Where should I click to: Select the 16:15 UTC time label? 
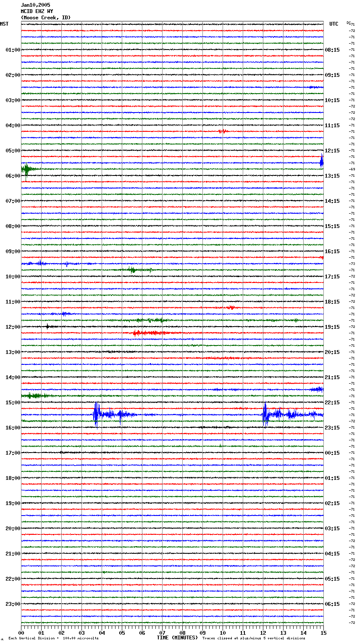pyautogui.click(x=332, y=251)
